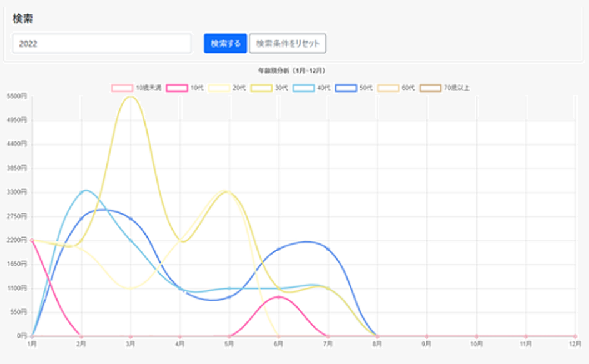Click the 12月 data point on the baseline
This screenshot has width=589, height=364.
coord(575,336)
